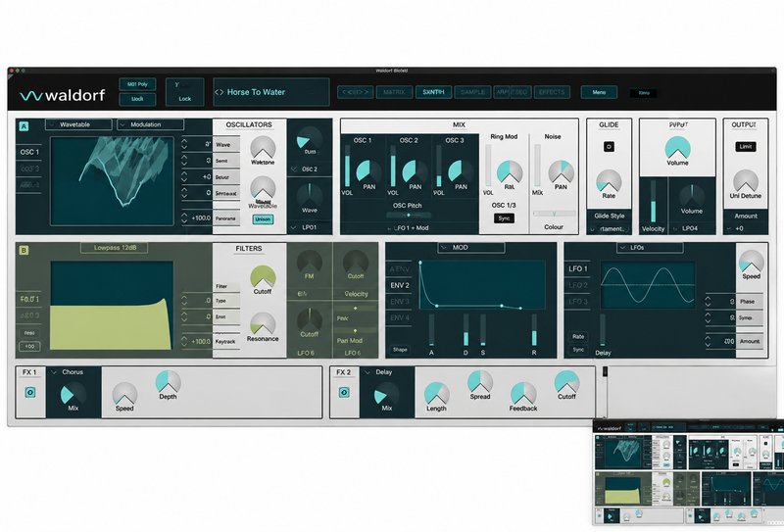Toggle the Glide on/off switch
This screenshot has height=532, width=784.
609,147
